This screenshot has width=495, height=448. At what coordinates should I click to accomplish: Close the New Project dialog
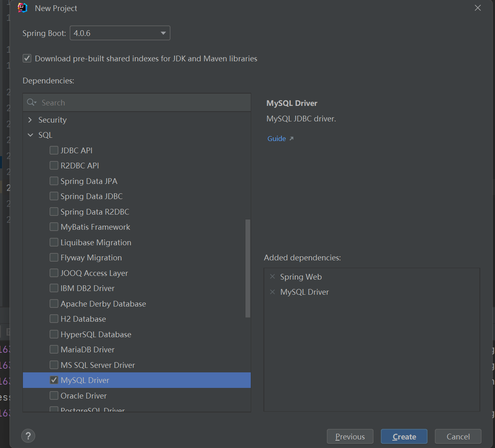pos(477,8)
